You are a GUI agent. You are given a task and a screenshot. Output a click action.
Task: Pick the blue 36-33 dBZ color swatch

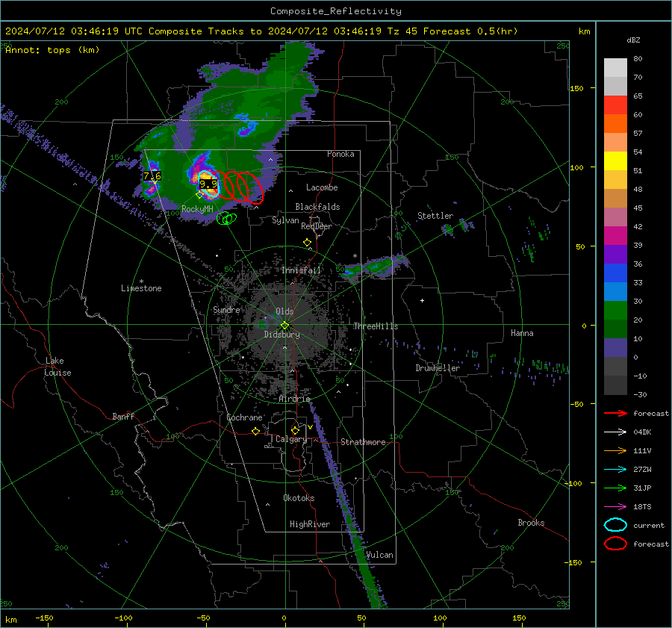pos(615,273)
